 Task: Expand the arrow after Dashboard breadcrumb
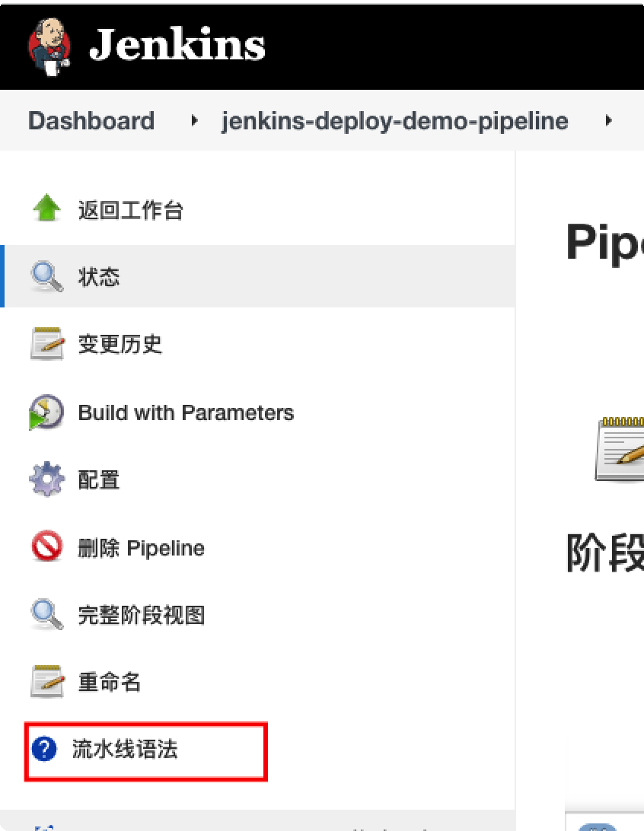[195, 121]
